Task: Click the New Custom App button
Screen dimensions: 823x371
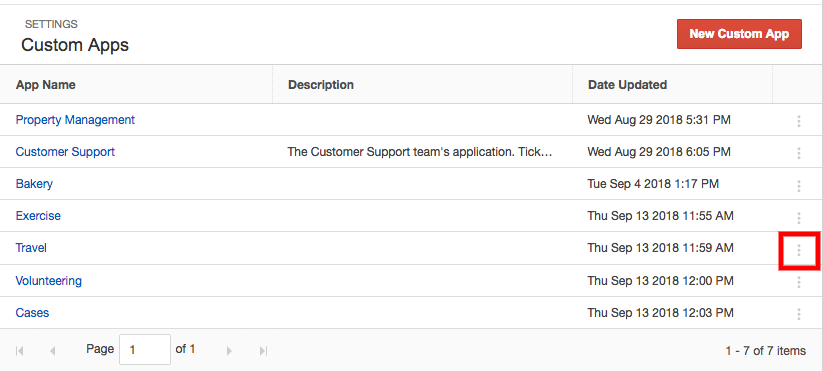Action: (739, 34)
